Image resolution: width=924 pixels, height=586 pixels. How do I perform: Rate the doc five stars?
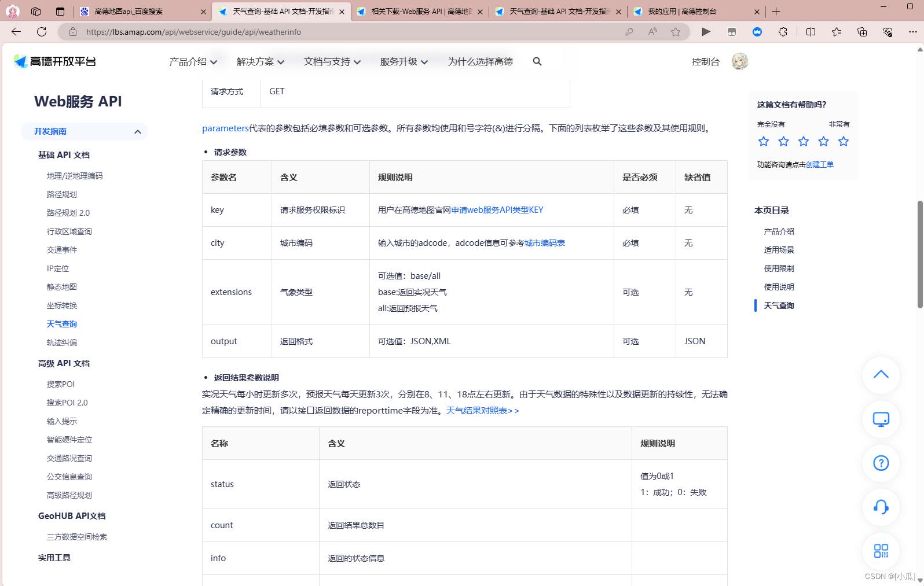pyautogui.click(x=844, y=141)
